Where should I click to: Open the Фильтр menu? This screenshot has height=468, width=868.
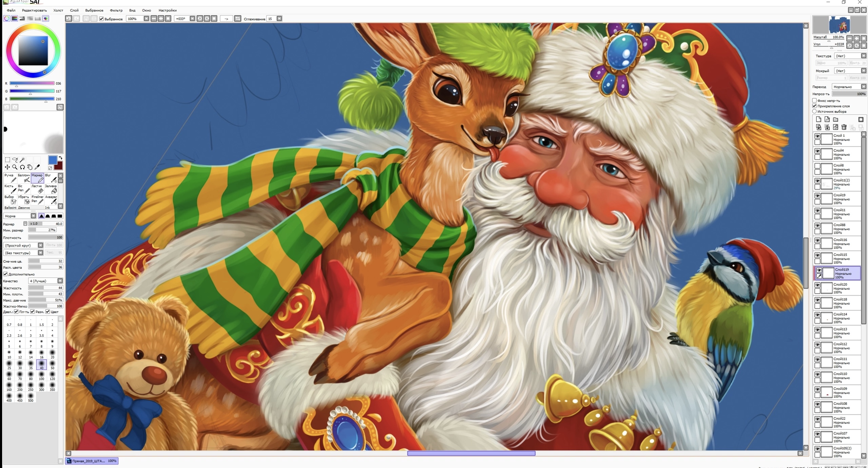(x=116, y=11)
